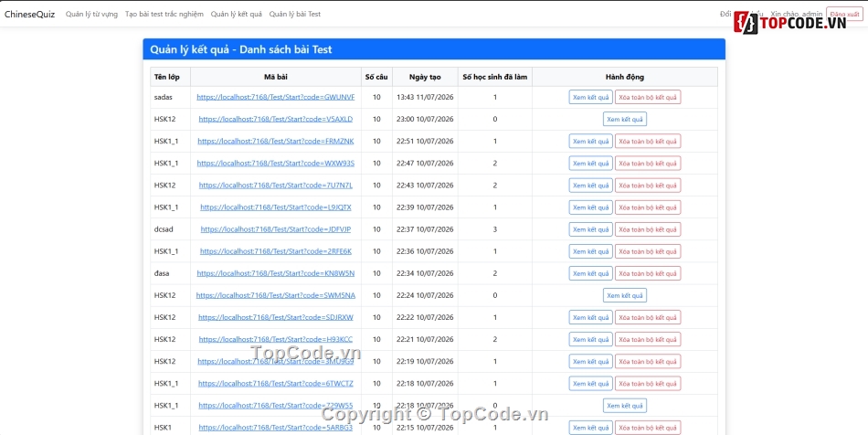Delete all results of 22:39 HSK1_1 test
The image size is (868, 435).
648,207
